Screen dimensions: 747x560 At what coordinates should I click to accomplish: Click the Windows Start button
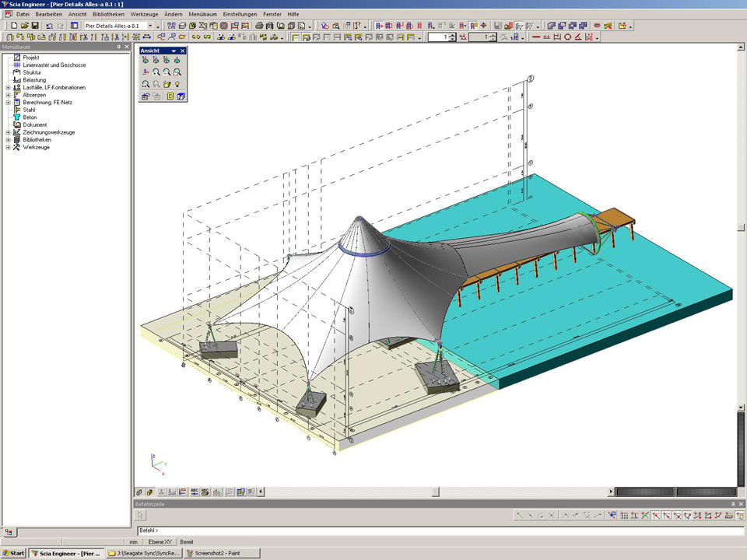click(x=14, y=553)
